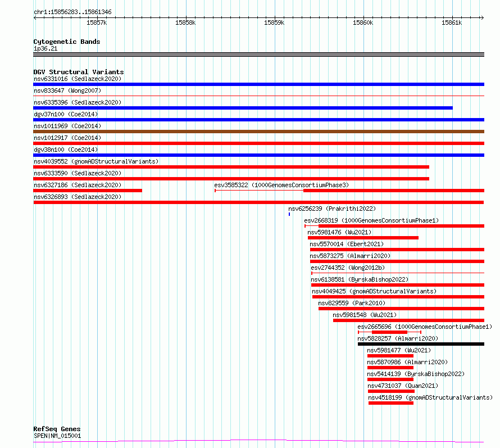
Task: Click the nsv5981477 (Wu2021) label
Action: 399,350
